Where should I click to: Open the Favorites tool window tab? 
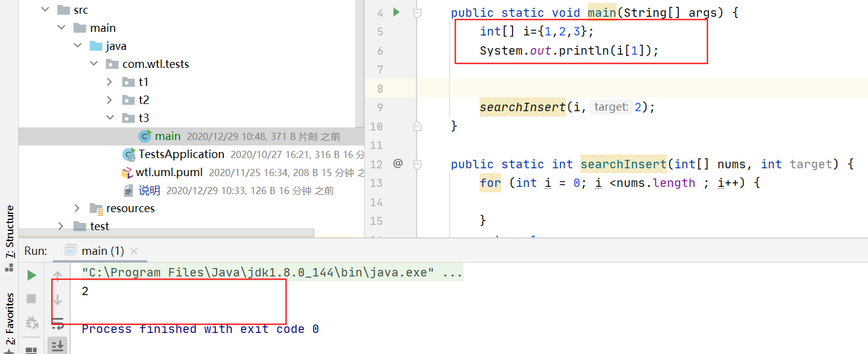tap(9, 320)
